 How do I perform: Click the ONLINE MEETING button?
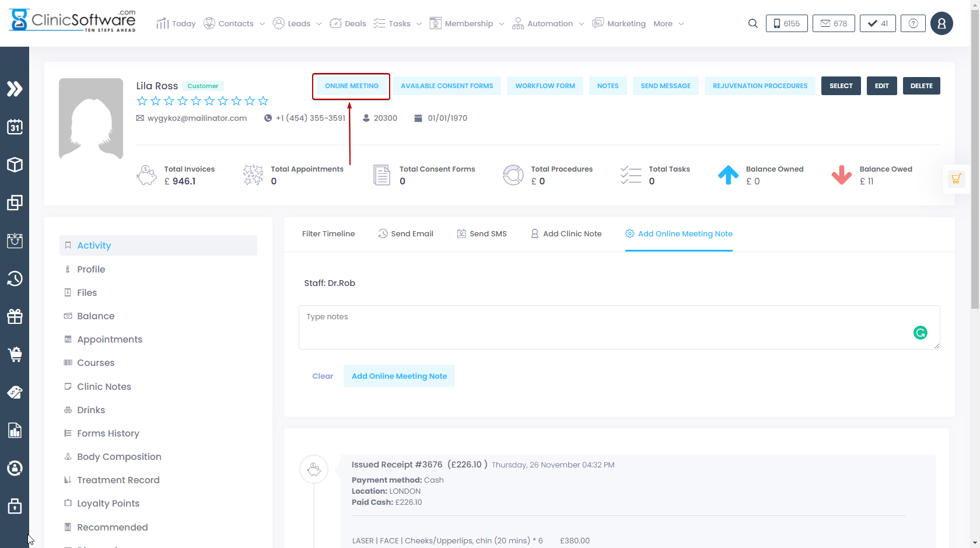point(351,86)
